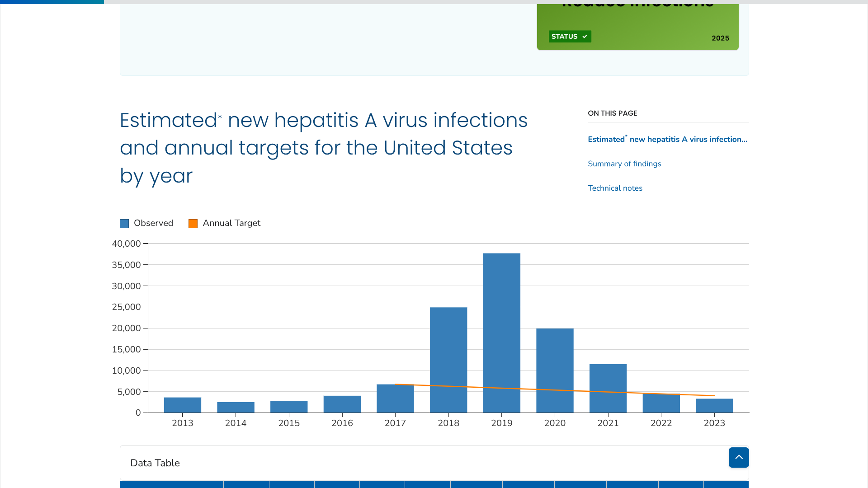Screen dimensions: 868x488
Task: Click the 2018 observed bar
Action: click(x=448, y=360)
